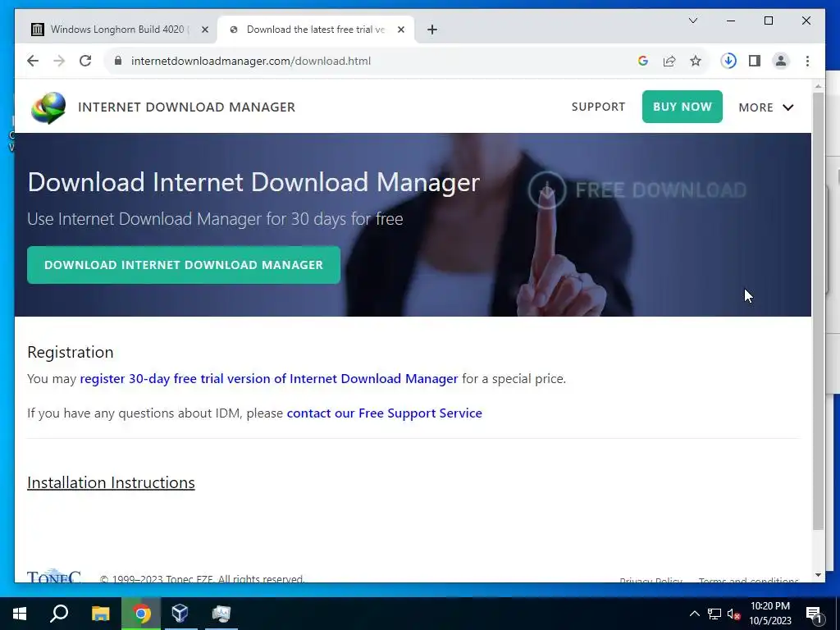Click the Chrome taskbar icon
The image size is (840, 630).
coord(141,614)
